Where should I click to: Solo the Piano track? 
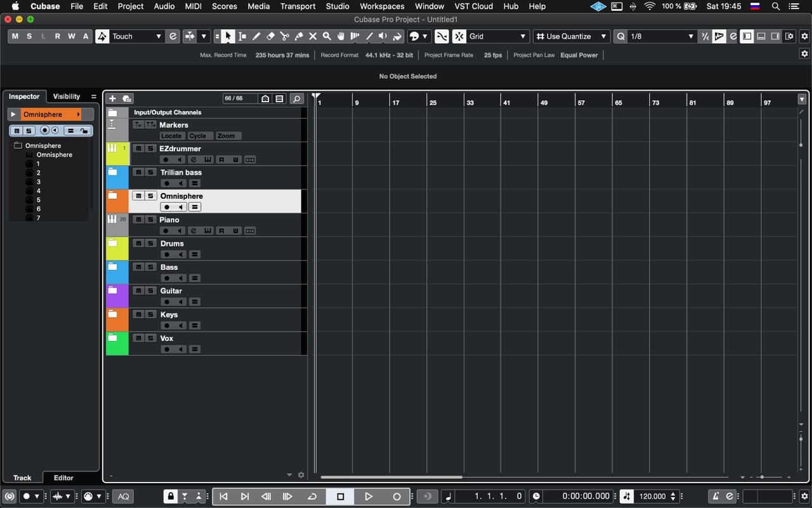[150, 220]
